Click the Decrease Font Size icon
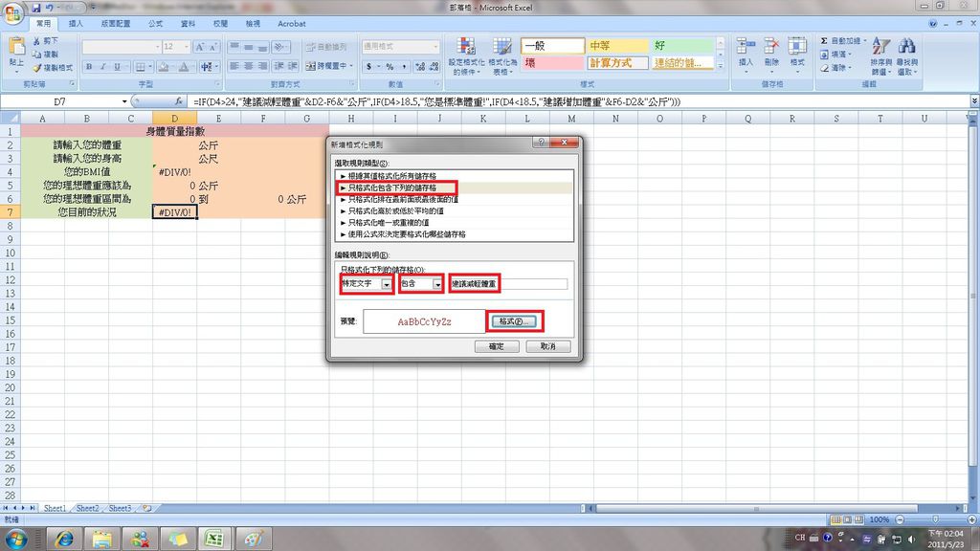Screen dimensions: 980x551 [x=212, y=47]
